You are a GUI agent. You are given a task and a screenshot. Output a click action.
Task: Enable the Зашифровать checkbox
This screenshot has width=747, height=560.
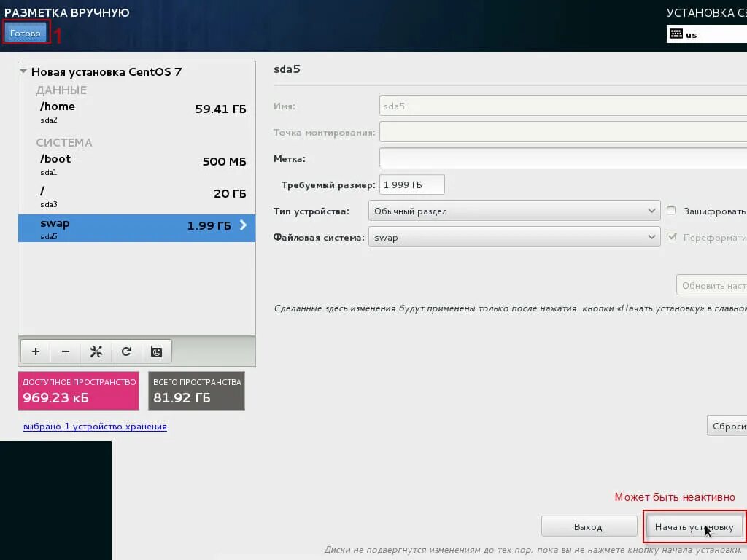point(671,211)
